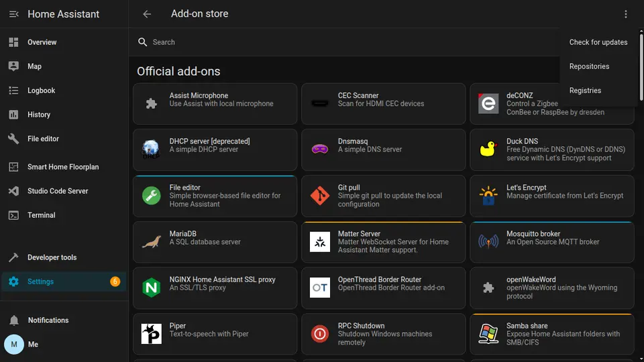Click the CEC Scanner add-on icon
This screenshot has height=362, width=644.
point(320,103)
